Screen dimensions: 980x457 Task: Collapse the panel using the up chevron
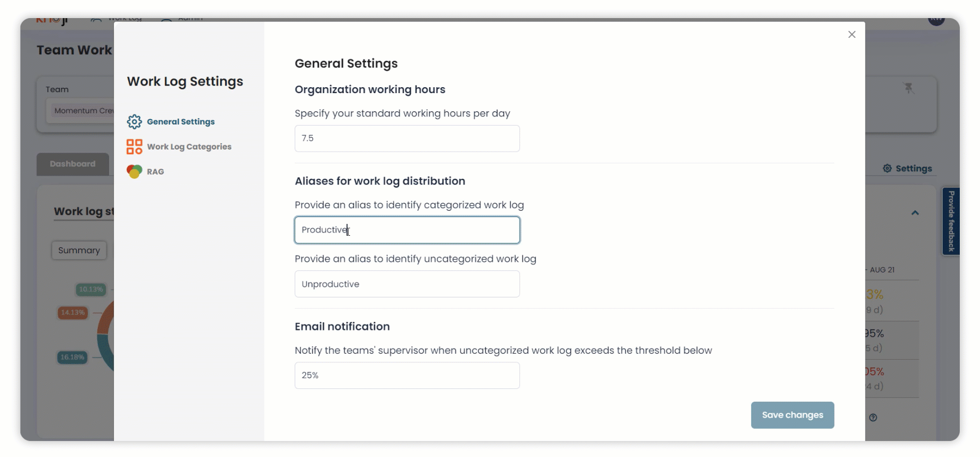pyautogui.click(x=915, y=213)
